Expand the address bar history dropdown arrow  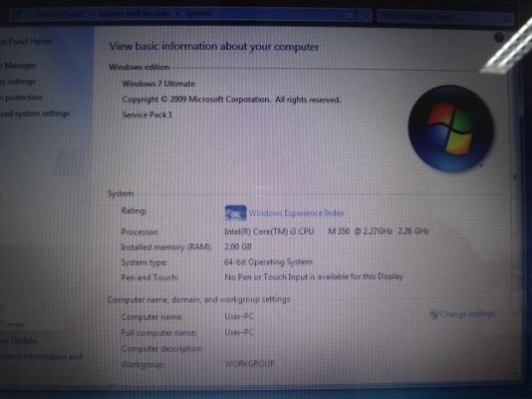tap(349, 15)
